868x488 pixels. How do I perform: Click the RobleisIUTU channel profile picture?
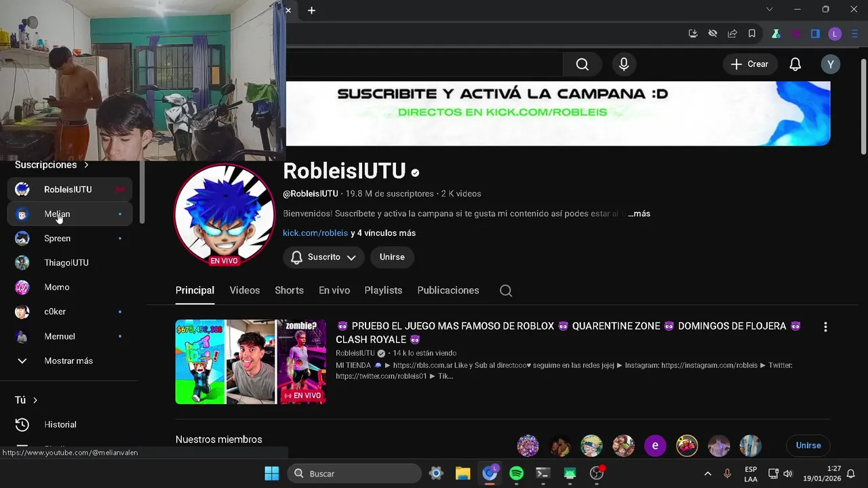[x=224, y=214]
